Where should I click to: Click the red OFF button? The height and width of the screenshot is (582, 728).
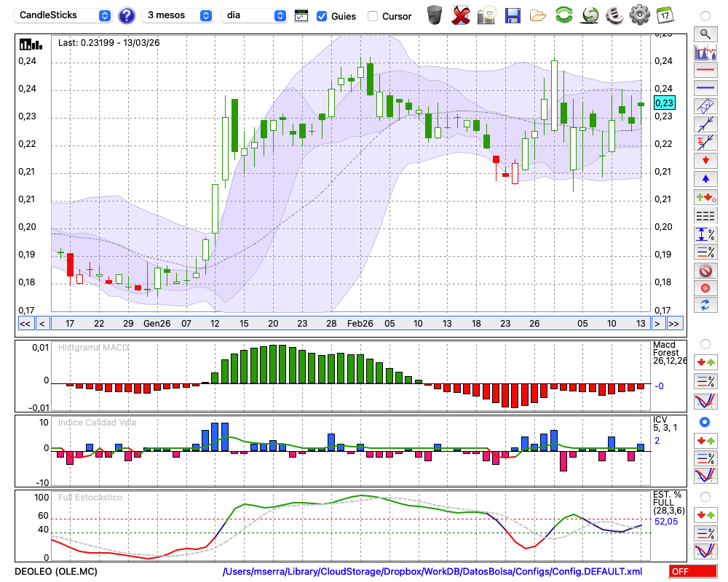coord(692,572)
